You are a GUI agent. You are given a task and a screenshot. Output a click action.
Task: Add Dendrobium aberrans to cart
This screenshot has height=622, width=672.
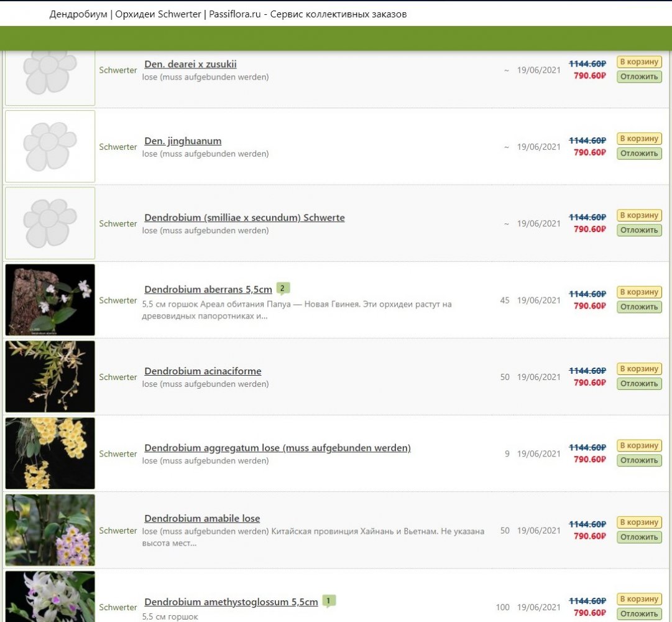pyautogui.click(x=638, y=292)
